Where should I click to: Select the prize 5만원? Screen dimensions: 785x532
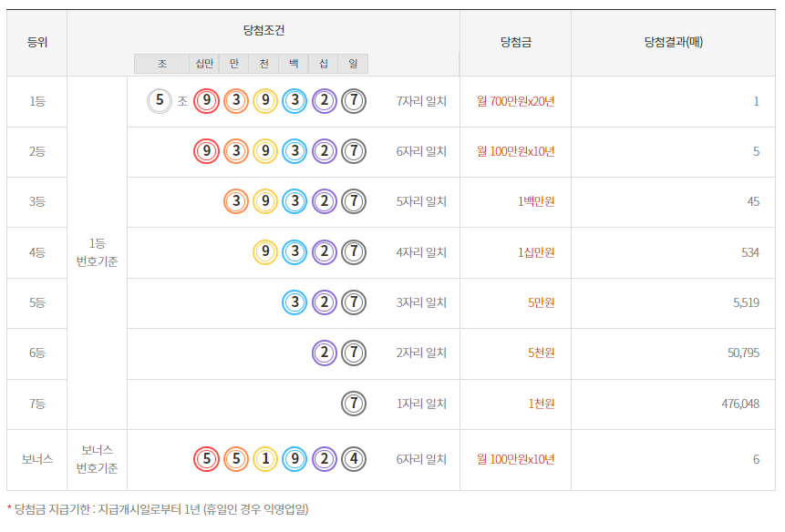pos(542,303)
